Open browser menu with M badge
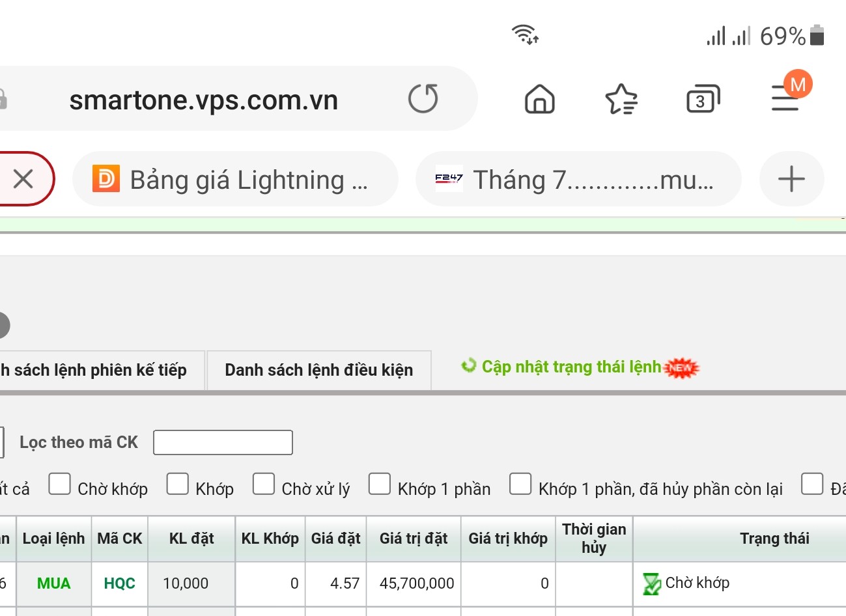This screenshot has height=616, width=846. point(790,91)
